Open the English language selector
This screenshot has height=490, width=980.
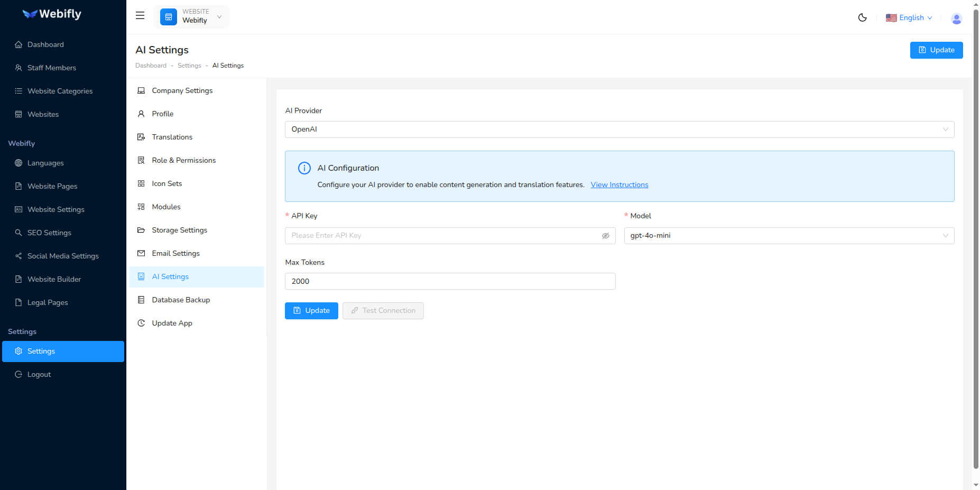click(x=909, y=18)
